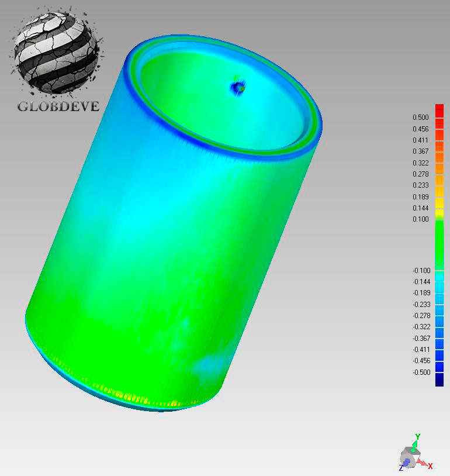Select the small hole inside the cylinder
Viewport: 450px width, 476px height.
pyautogui.click(x=238, y=87)
